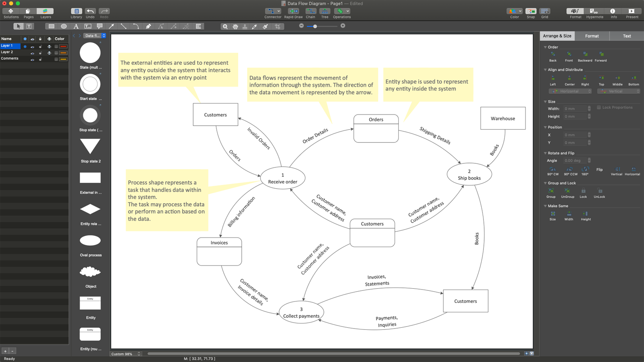Open the Hypernote tool
This screenshot has width=644, height=362.
594,12
